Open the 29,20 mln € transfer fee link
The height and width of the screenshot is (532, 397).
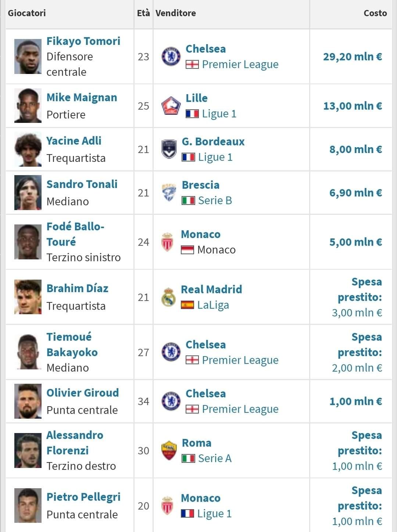pyautogui.click(x=353, y=57)
